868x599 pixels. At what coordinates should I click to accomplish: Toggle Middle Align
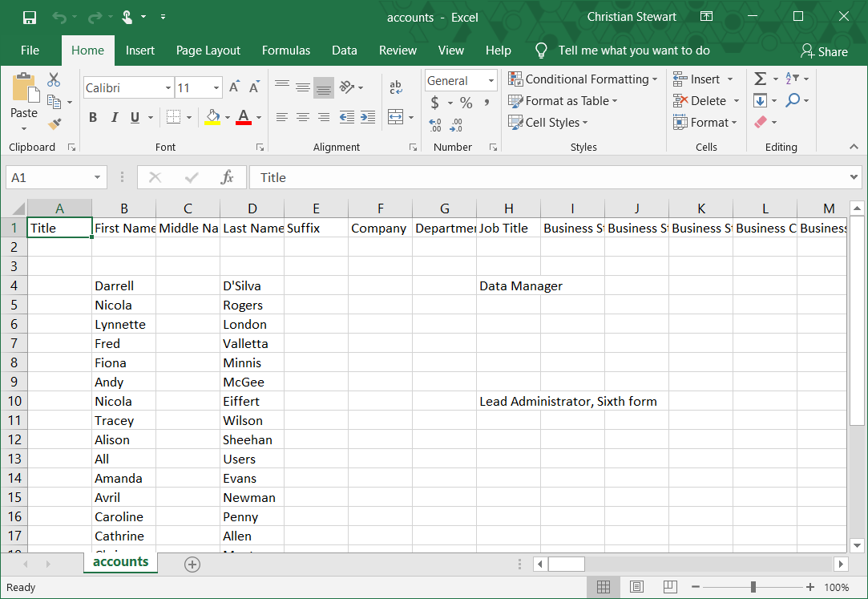303,87
